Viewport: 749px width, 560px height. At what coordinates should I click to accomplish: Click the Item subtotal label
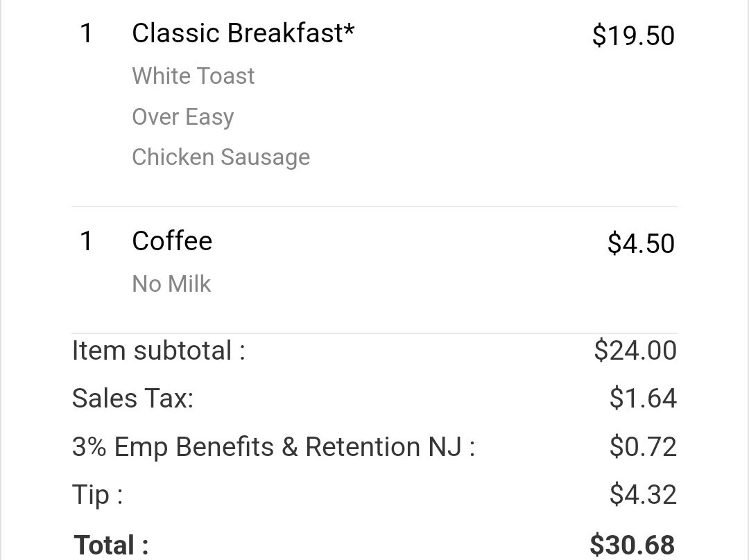[159, 351]
